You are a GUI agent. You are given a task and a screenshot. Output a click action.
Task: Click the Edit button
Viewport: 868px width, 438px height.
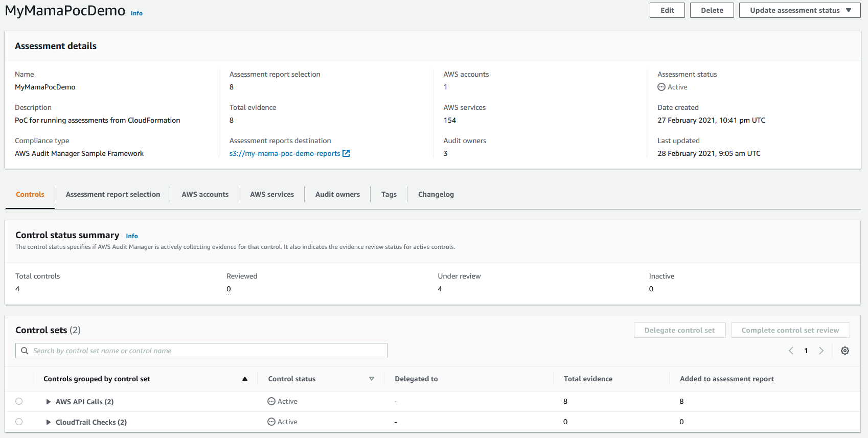point(667,10)
